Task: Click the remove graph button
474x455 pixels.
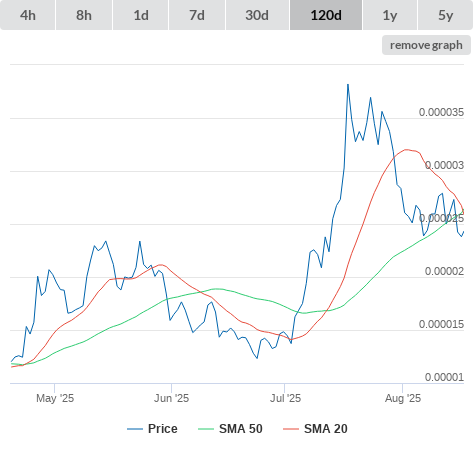Action: [x=426, y=45]
